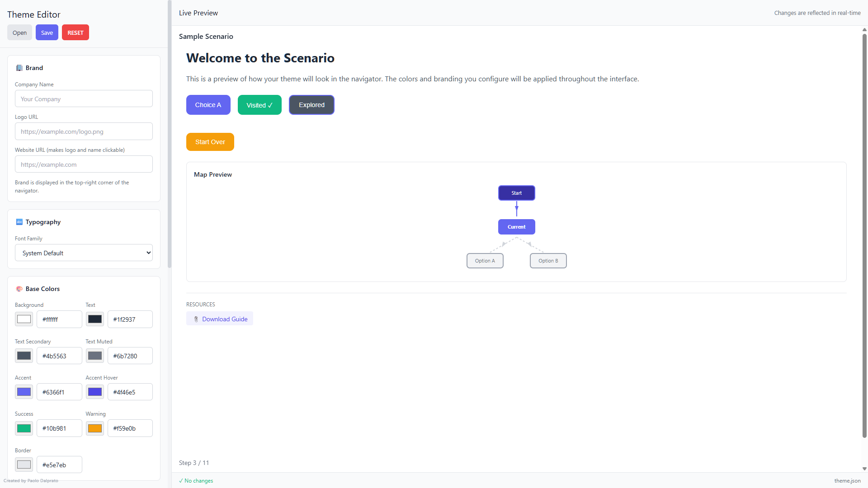The height and width of the screenshot is (488, 868).
Task: Open the Success color swatch
Action: coord(24,428)
